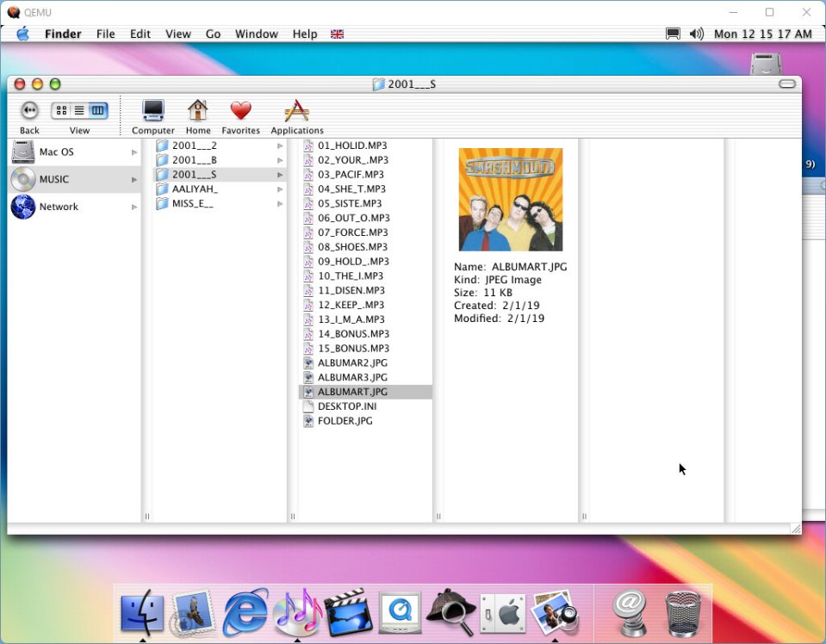Image resolution: width=826 pixels, height=644 pixels.
Task: Open System Preferences in the Dock
Action: coord(502,612)
